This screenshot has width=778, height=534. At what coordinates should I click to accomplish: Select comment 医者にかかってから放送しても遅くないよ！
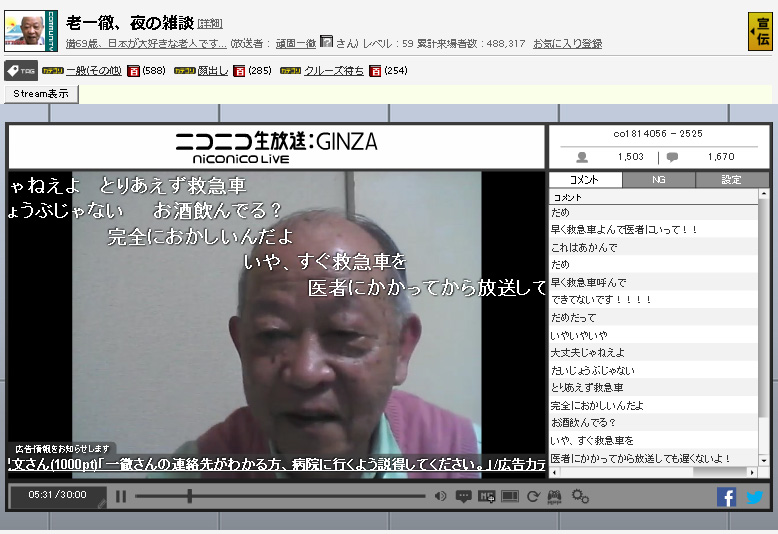click(x=654, y=458)
